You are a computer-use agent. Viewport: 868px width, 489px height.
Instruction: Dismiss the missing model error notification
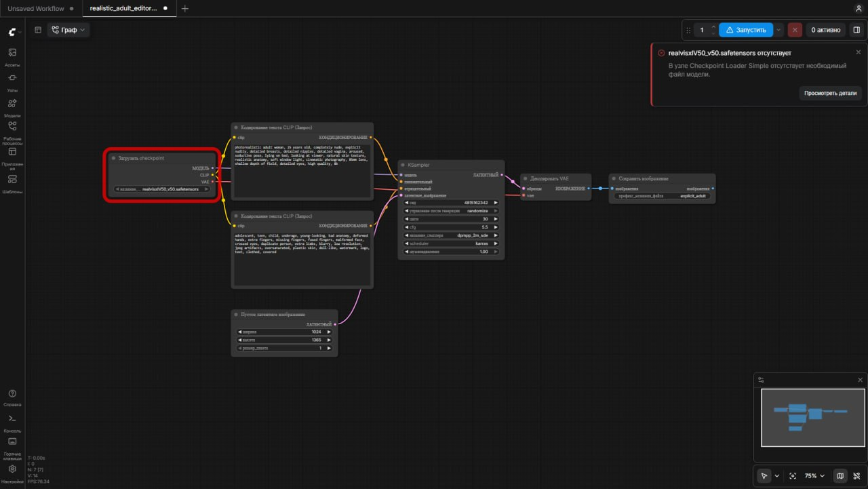pos(858,52)
